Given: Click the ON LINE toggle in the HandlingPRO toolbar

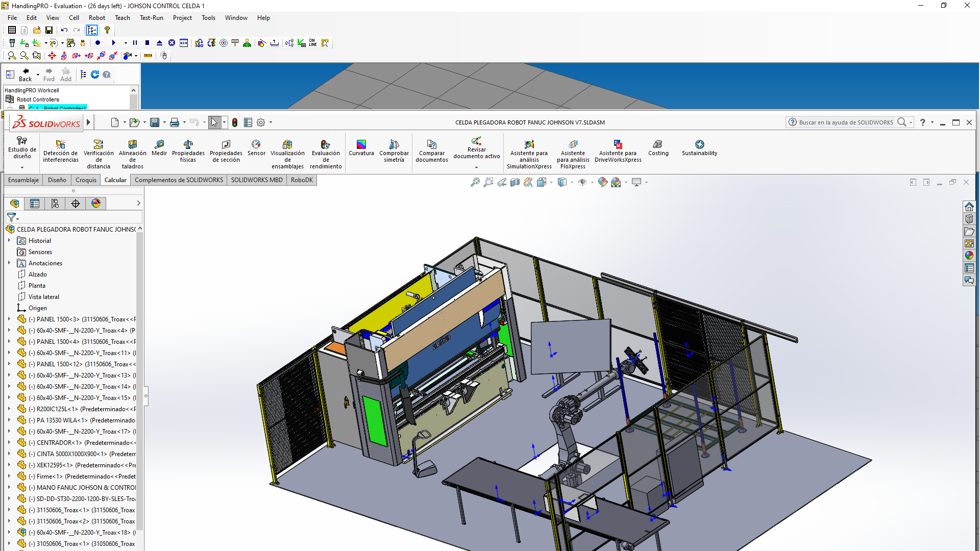Looking at the screenshot, I should (x=312, y=43).
